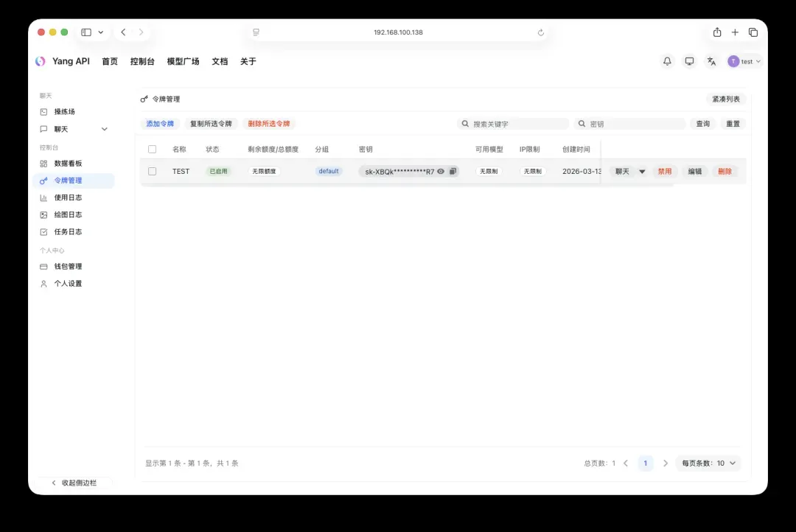This screenshot has width=796, height=532.
Task: Open new Safari tab with plus
Action: pos(735,32)
